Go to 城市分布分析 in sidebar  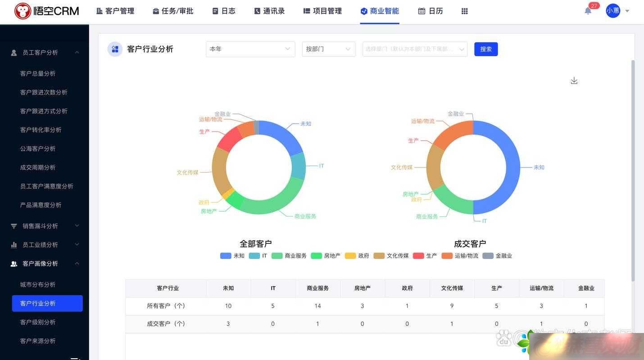(x=38, y=285)
